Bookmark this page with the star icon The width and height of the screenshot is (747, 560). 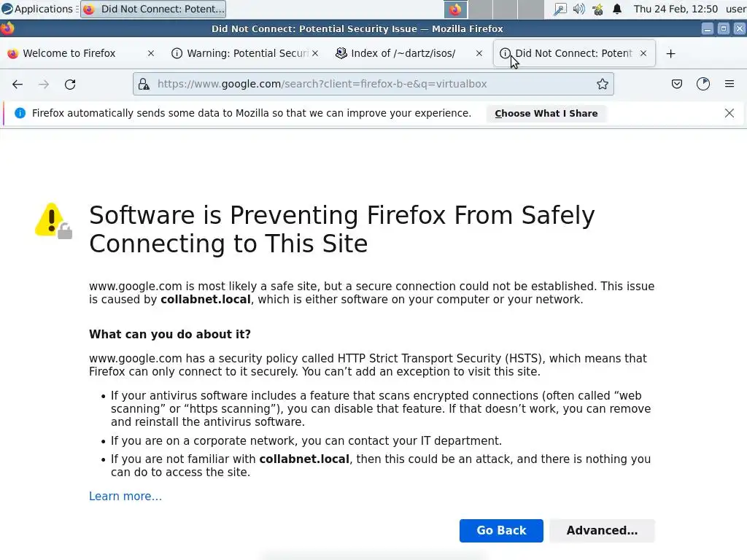point(603,84)
